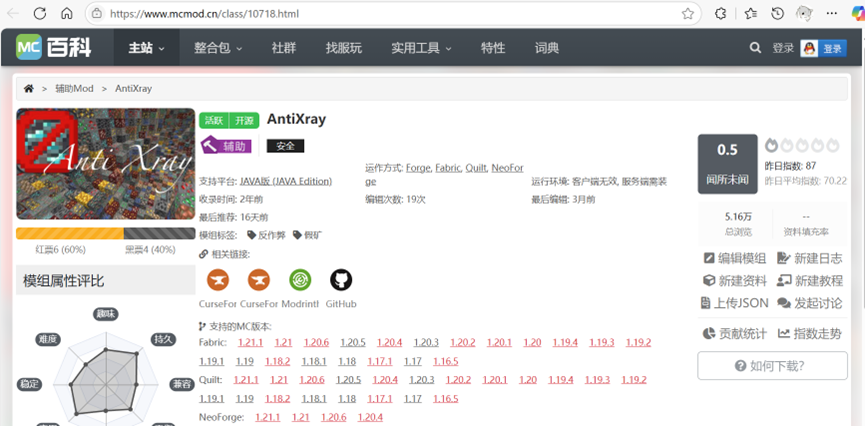Click the 辅助 category badge
The width and height of the screenshot is (865, 426).
226,146
